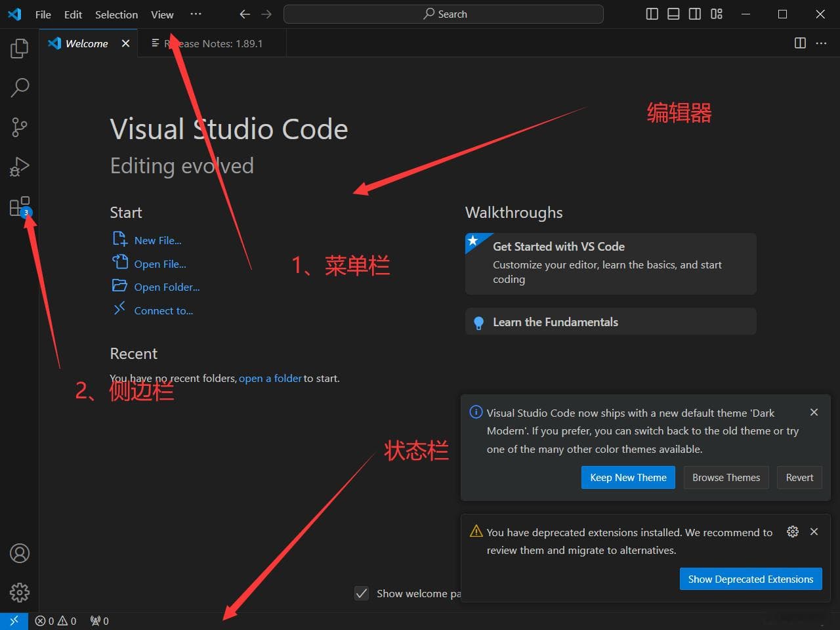Open the Run and Debug view
Viewport: 840px width, 630px height.
[x=20, y=167]
